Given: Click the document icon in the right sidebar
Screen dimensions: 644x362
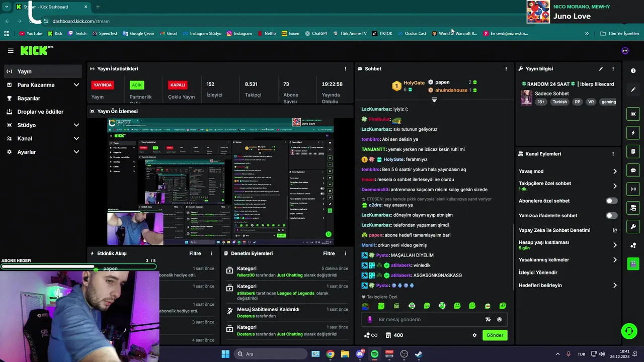Looking at the screenshot, I should (633, 151).
